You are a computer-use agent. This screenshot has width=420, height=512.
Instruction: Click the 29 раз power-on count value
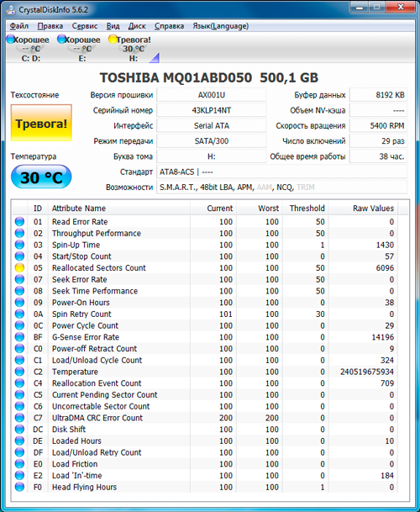pos(379,141)
